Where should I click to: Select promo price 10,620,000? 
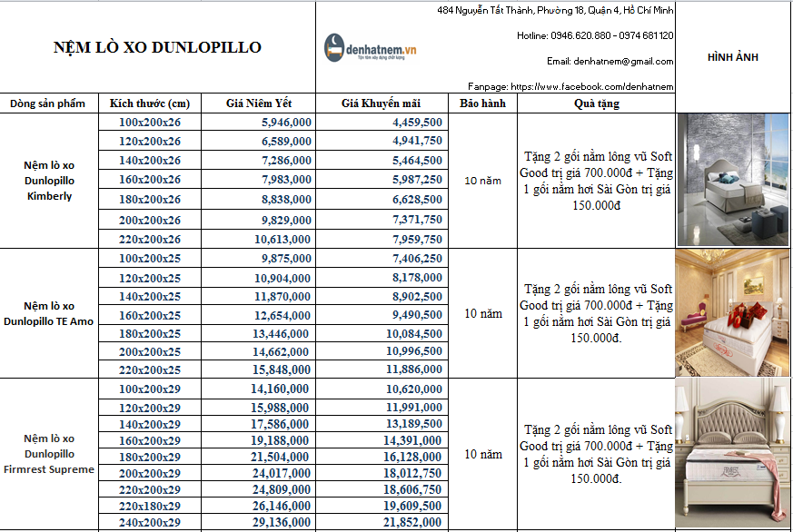click(x=382, y=389)
